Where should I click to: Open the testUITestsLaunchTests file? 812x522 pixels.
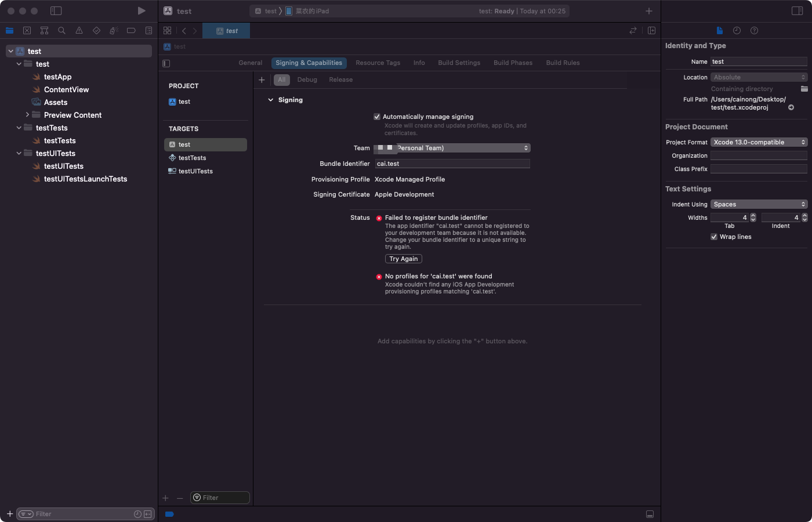point(85,179)
